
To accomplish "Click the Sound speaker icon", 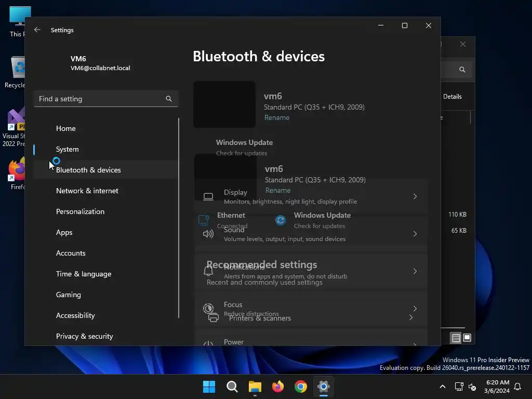I will (208, 234).
